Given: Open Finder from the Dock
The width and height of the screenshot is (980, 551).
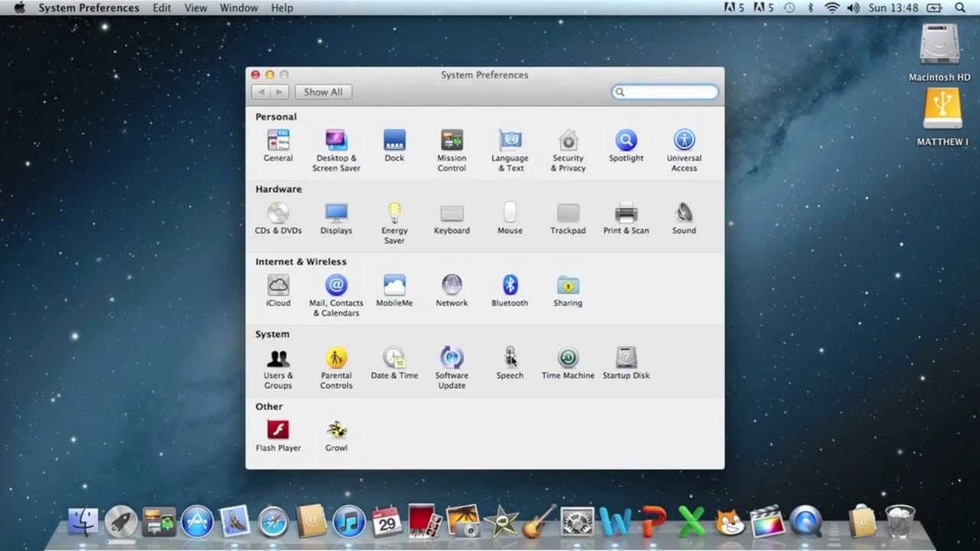Looking at the screenshot, I should coord(83,522).
